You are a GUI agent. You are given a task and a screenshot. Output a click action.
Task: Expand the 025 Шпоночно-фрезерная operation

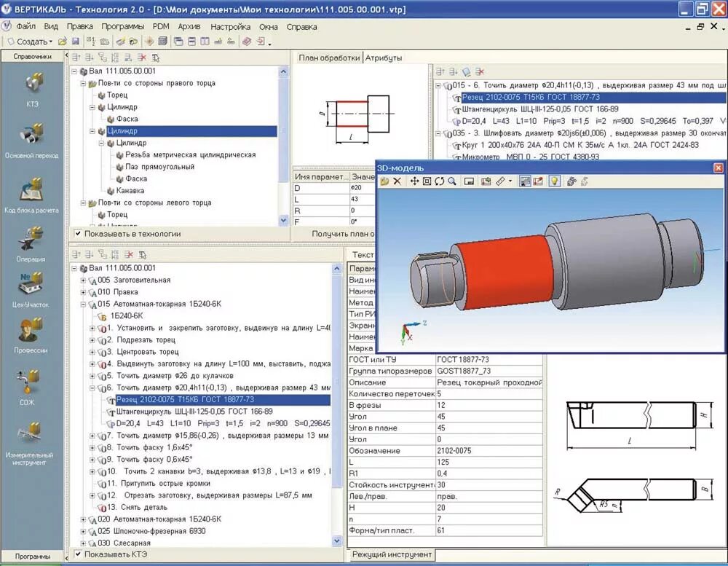83,531
